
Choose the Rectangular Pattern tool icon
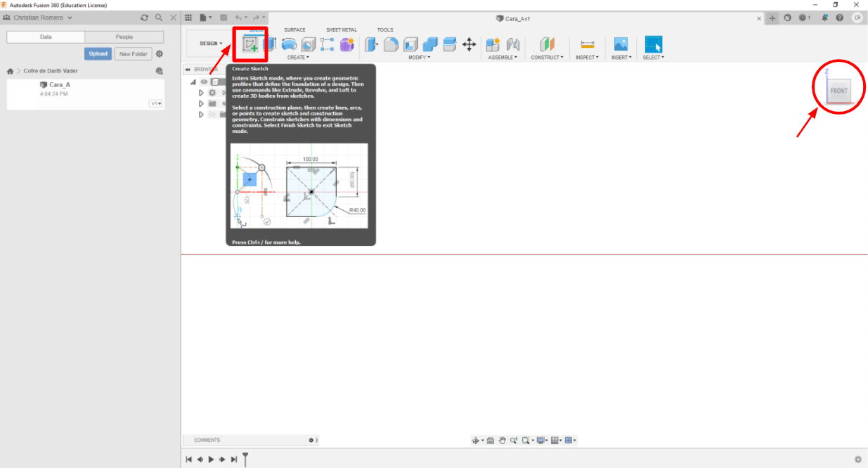(x=327, y=44)
